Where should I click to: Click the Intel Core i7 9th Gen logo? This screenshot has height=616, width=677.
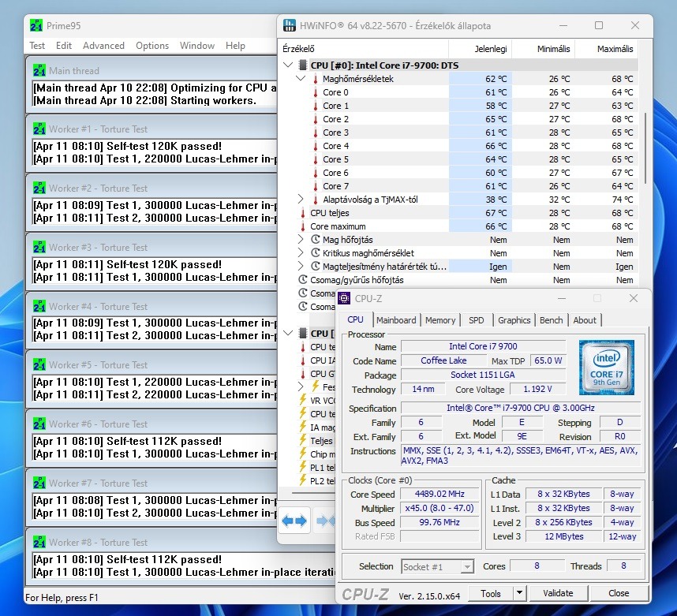(x=606, y=368)
